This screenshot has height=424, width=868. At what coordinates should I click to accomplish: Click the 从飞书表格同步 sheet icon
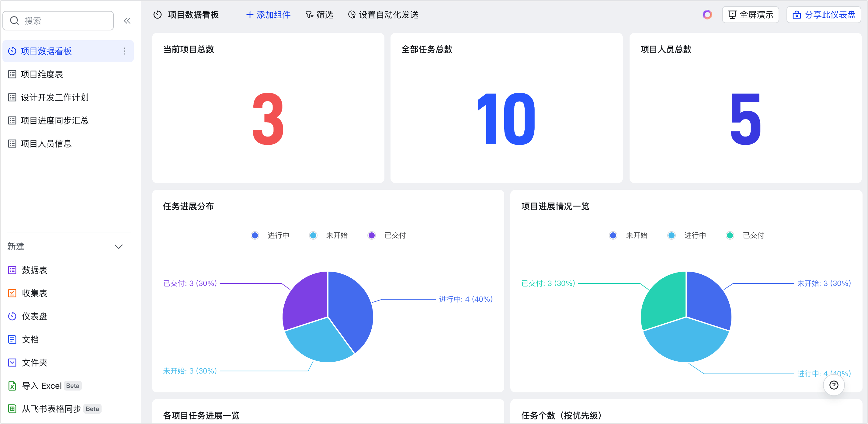click(12, 409)
